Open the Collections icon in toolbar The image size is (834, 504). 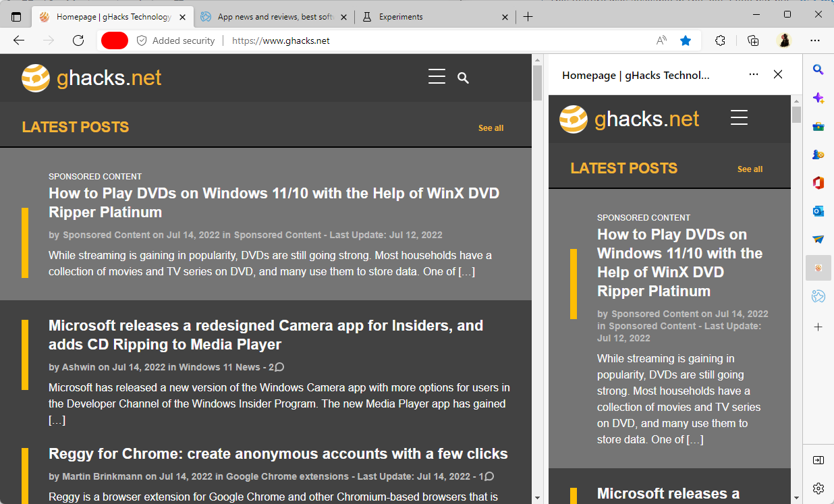753,40
